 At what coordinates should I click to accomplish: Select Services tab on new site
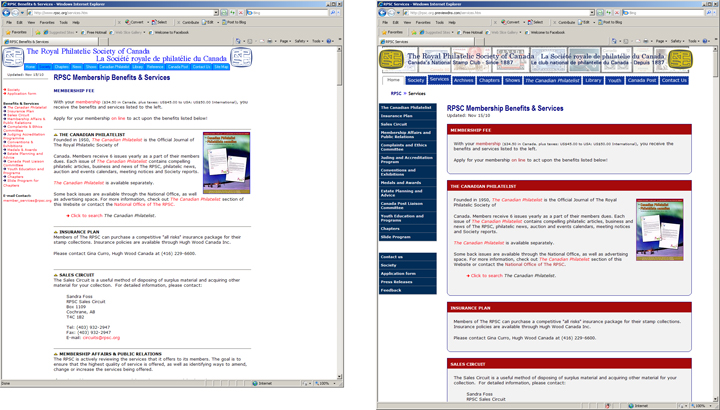click(439, 79)
